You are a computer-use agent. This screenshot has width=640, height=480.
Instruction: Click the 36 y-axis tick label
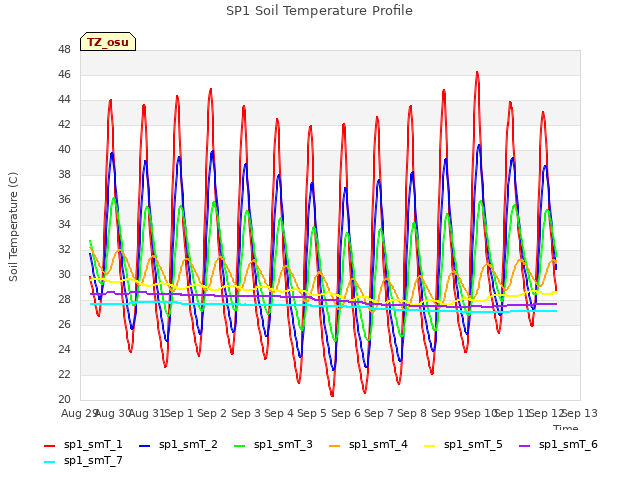pyautogui.click(x=64, y=199)
